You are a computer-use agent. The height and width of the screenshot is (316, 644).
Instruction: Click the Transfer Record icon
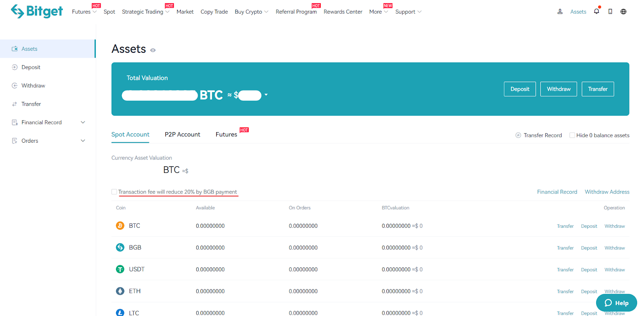click(x=518, y=135)
